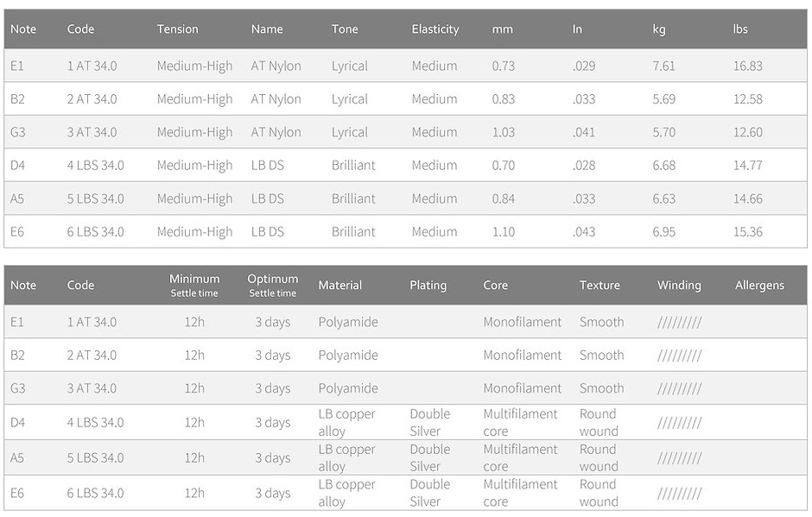Click the Elasticity column header
Screen dimensions: 812x517
[435, 29]
